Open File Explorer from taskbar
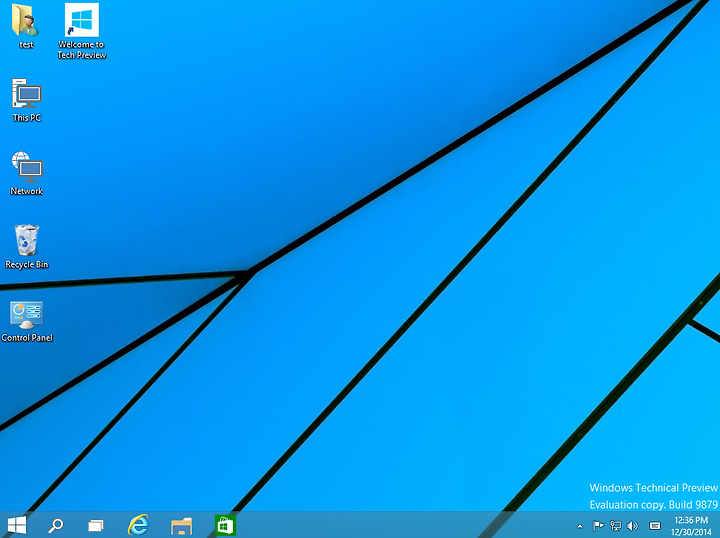Viewport: 720px width, 538px height. (181, 526)
